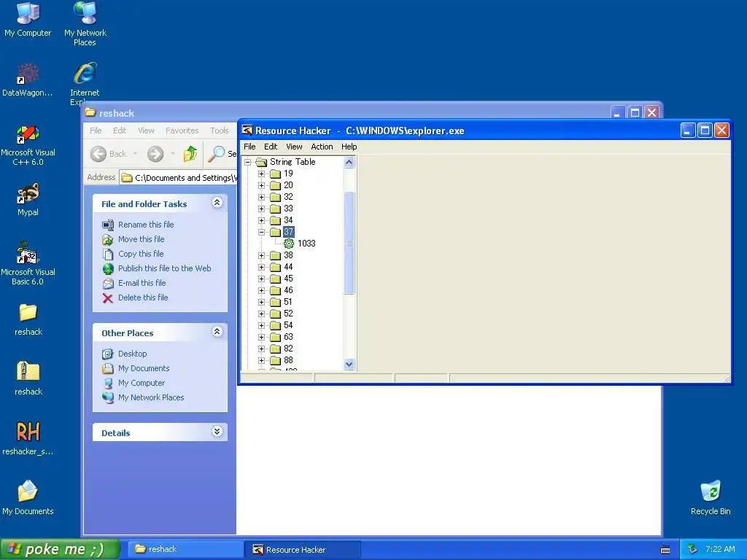The height and width of the screenshot is (560, 747).
Task: Open the Back button history dropdown arrow
Action: point(135,154)
